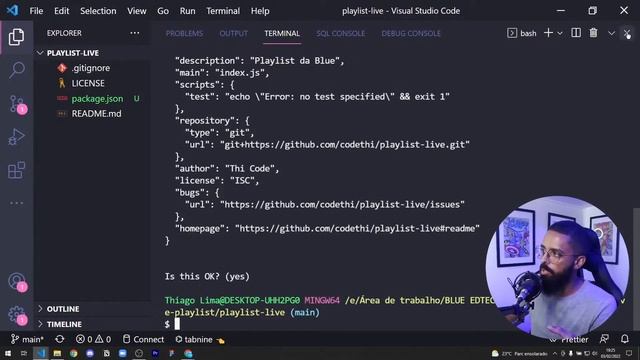The width and height of the screenshot is (640, 360).
Task: Click the weather widget in taskbar
Action: click(x=519, y=353)
